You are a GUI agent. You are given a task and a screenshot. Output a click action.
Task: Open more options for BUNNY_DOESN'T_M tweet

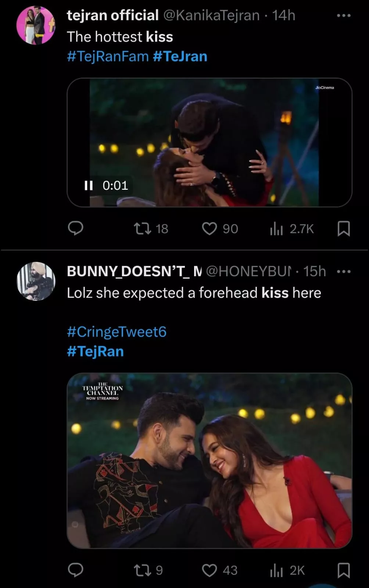click(343, 272)
